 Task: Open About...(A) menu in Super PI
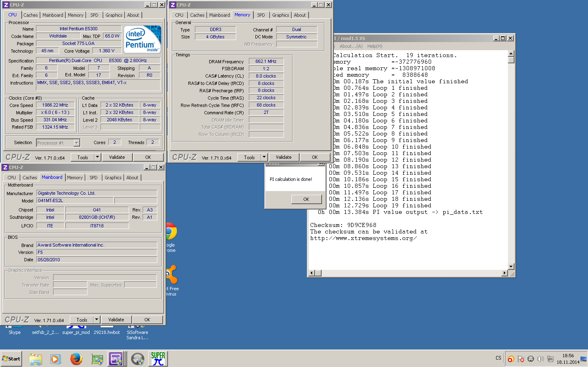[351, 46]
